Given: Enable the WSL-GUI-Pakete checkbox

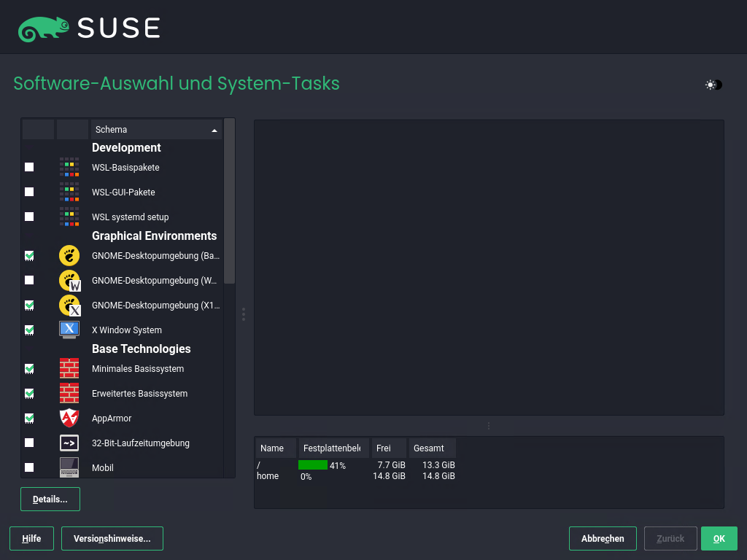Looking at the screenshot, I should click(x=29, y=192).
